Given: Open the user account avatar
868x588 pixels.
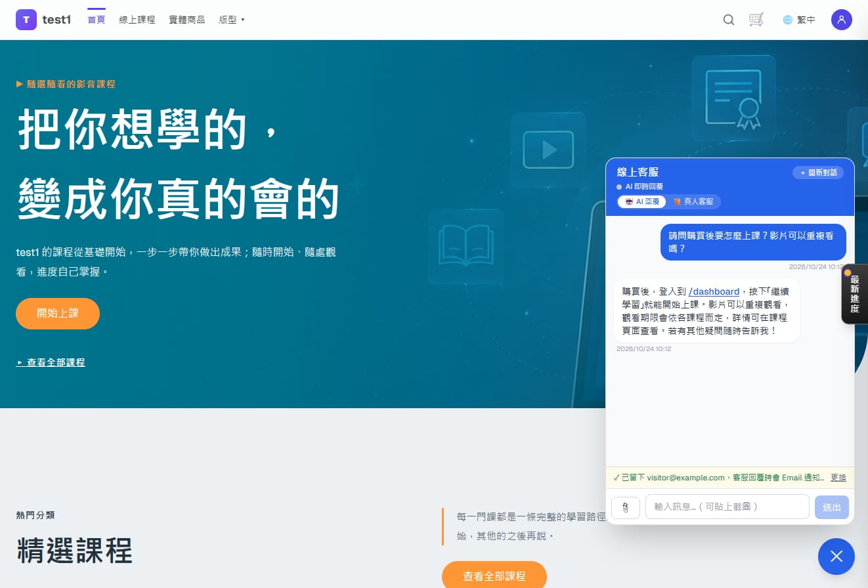Looking at the screenshot, I should click(x=842, y=20).
